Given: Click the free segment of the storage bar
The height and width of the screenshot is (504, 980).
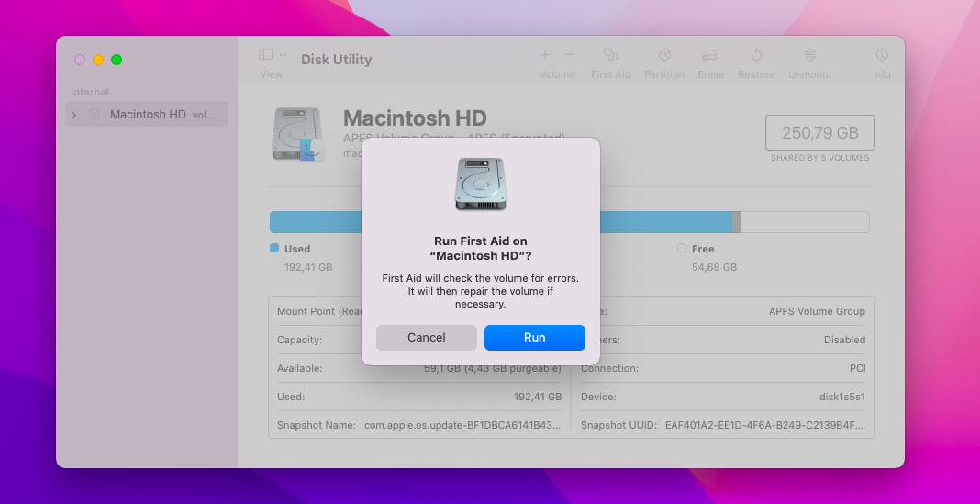Looking at the screenshot, I should [x=805, y=222].
